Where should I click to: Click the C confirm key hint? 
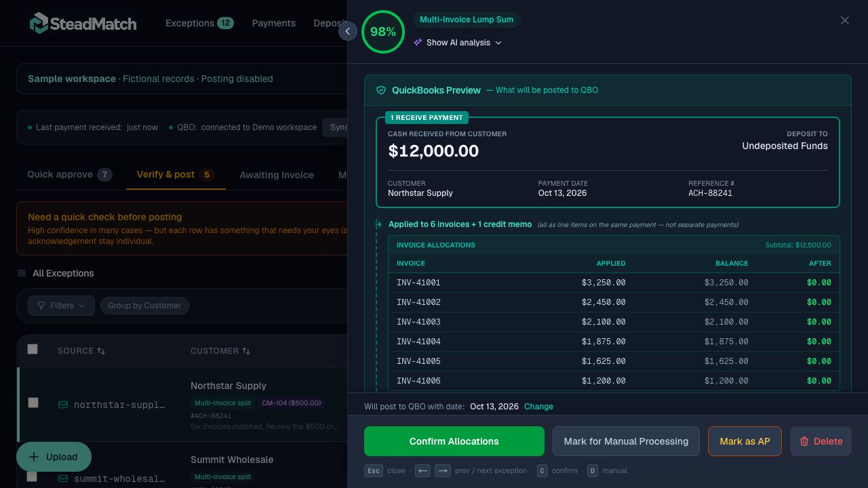pyautogui.click(x=542, y=470)
